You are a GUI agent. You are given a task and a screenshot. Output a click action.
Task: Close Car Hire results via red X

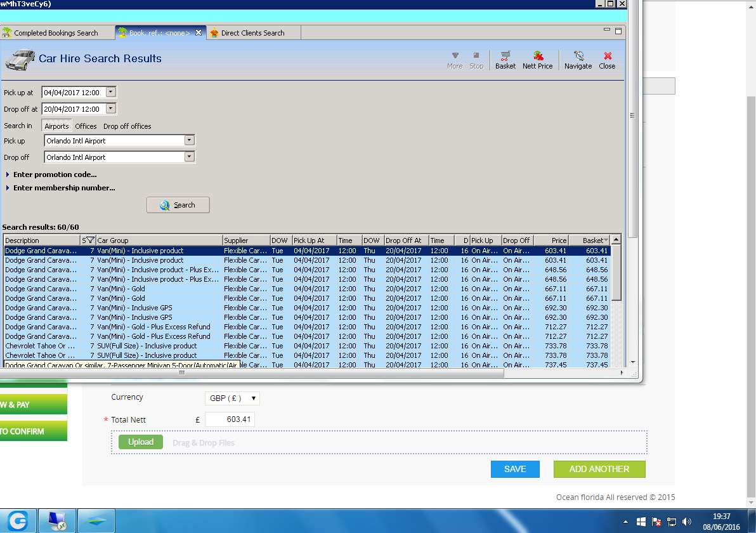[607, 60]
